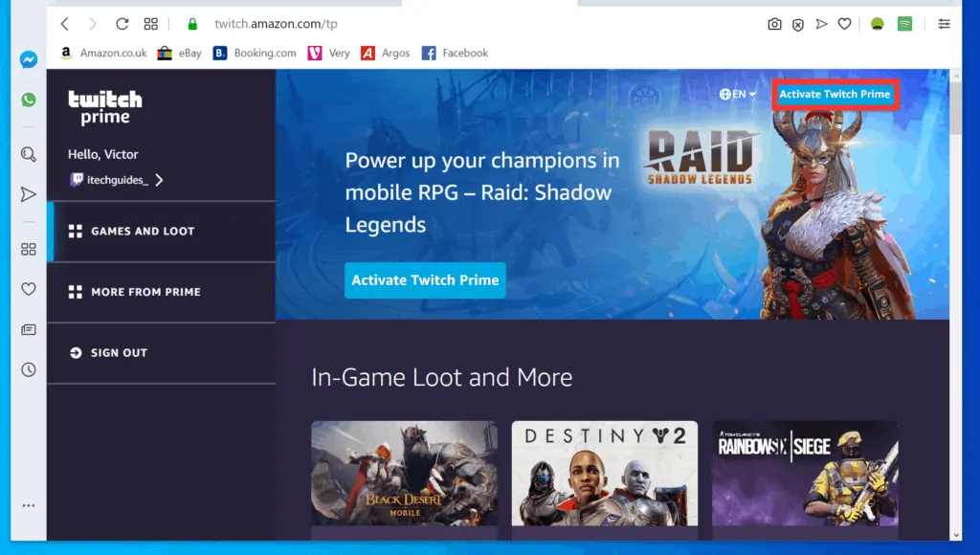
Task: Take a snapshot with the camera icon
Action: coord(774,24)
